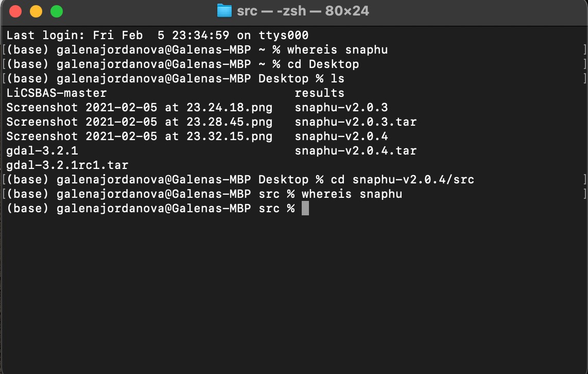Click the 'cd snaphu-v2.0.4/src' command text

pos(402,180)
